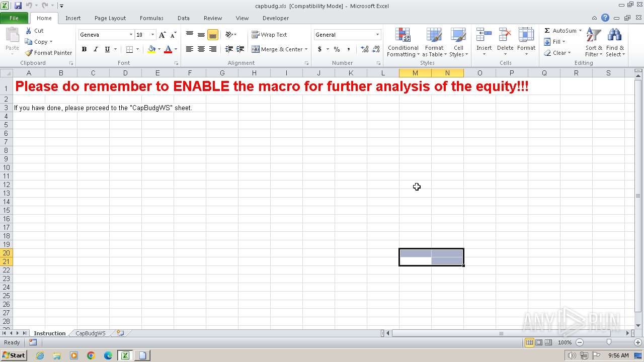The image size is (644, 362).
Task: Click the Decrease Font Size icon
Action: coord(173,35)
